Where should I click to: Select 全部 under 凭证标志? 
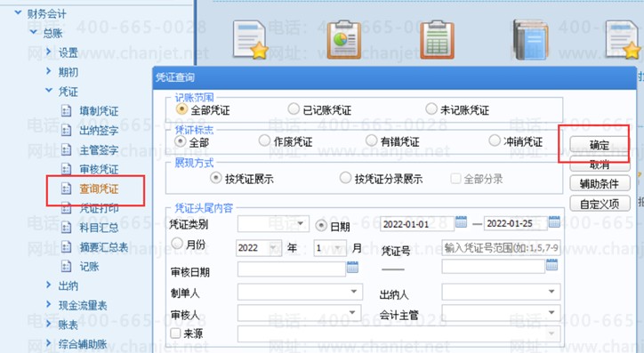tap(181, 141)
